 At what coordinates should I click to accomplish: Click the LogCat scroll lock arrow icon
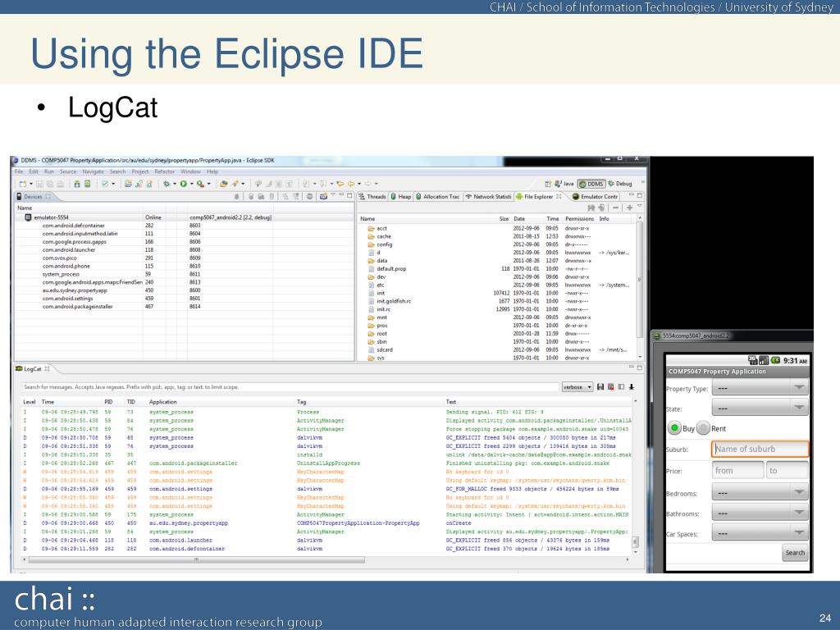632,387
